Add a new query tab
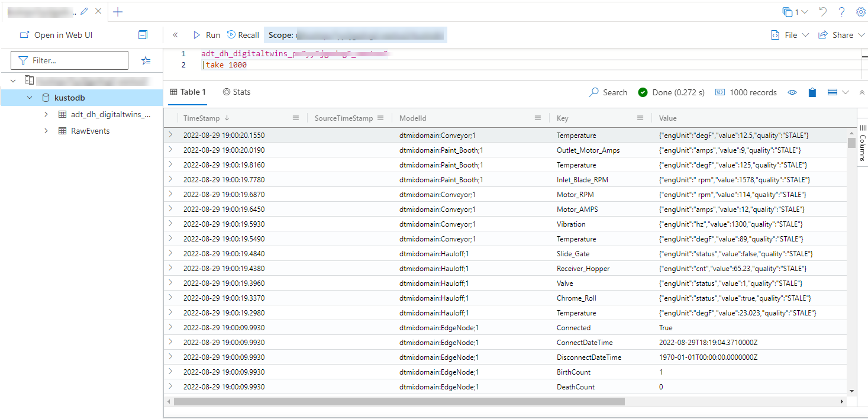The height and width of the screenshot is (419, 868). pyautogui.click(x=118, y=12)
